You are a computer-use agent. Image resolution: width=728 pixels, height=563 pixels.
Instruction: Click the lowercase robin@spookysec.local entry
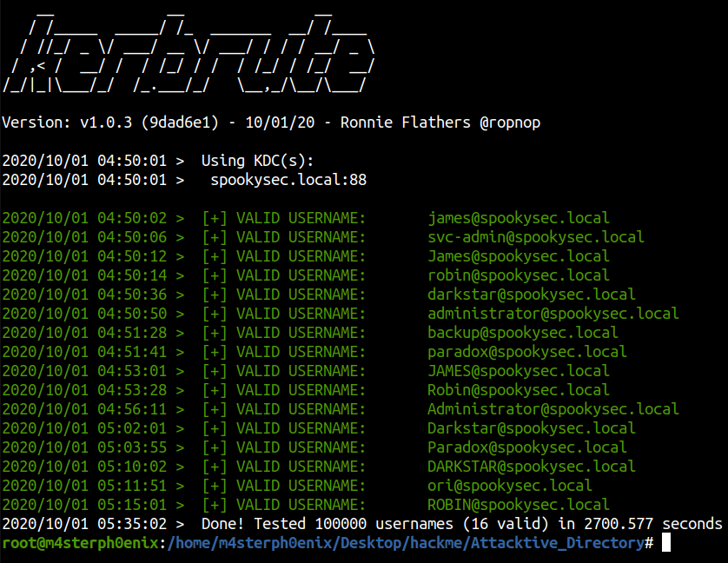(x=518, y=275)
